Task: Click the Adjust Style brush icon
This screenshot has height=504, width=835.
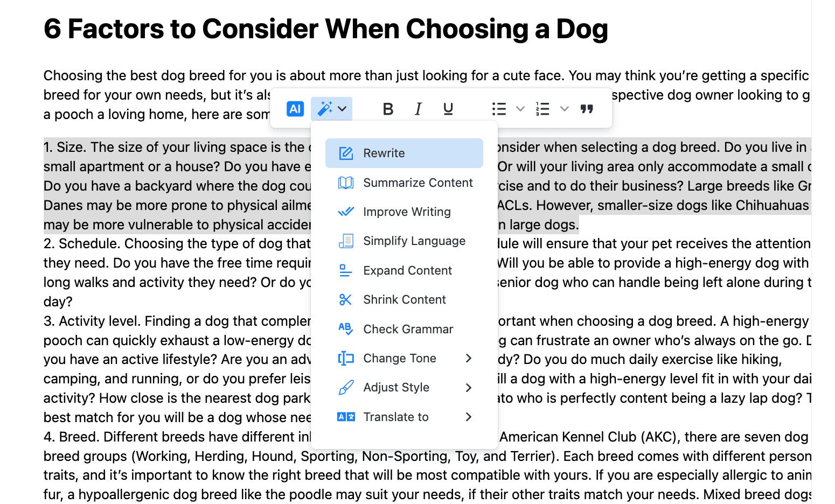Action: point(345,387)
